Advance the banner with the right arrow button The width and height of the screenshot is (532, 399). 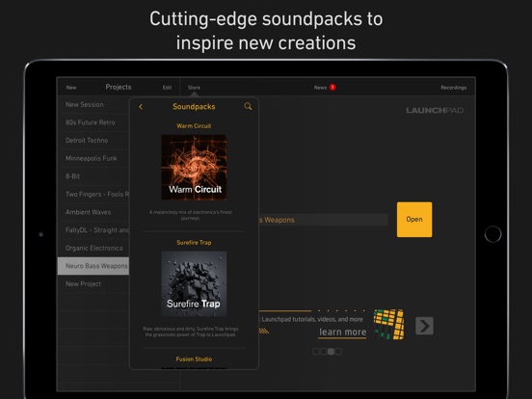424,326
